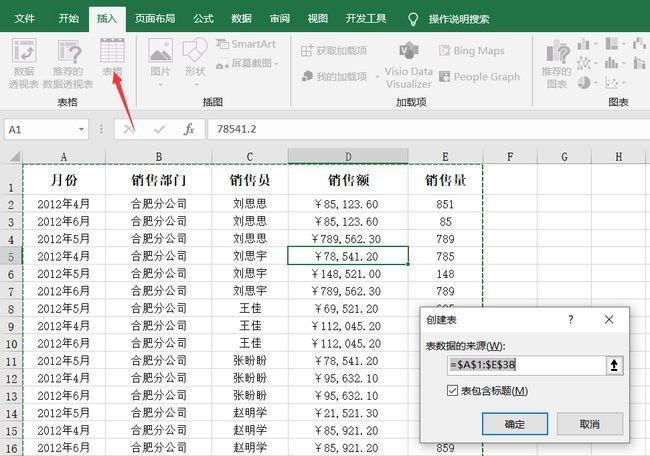Screen dimensions: 650x456
Task: Insert a scatter or bubble chart
Action: tap(612, 82)
